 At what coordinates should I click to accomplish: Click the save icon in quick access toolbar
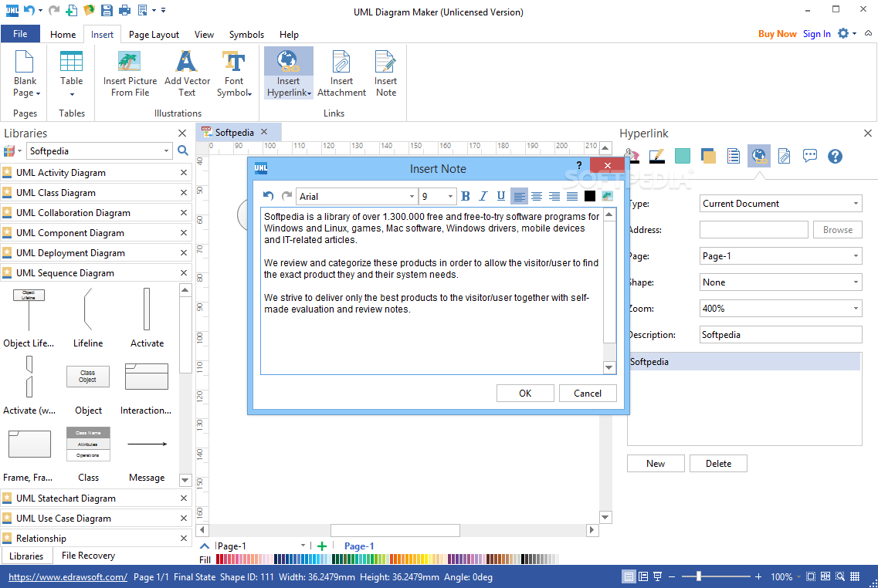click(x=107, y=10)
